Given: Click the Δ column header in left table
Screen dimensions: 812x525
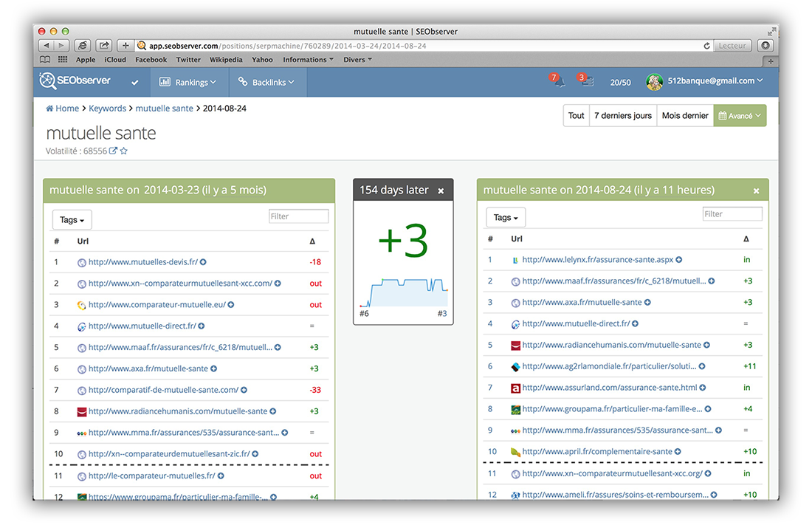Looking at the screenshot, I should (x=312, y=241).
